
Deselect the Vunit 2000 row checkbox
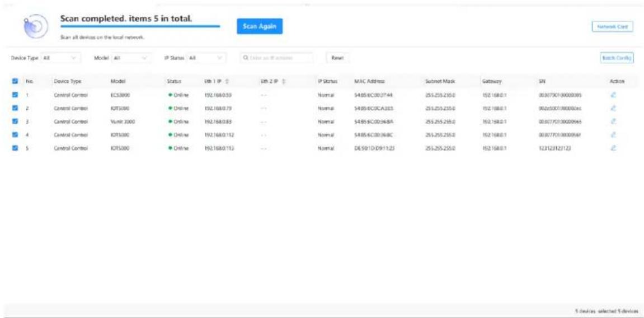point(16,121)
